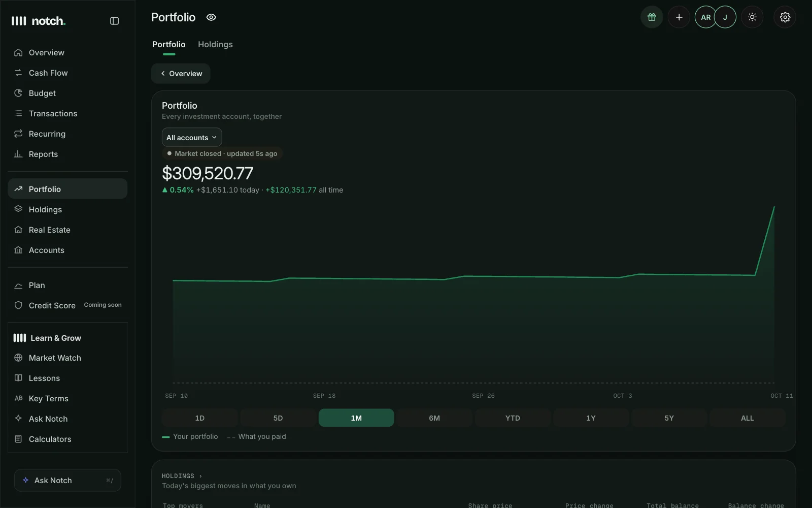
Task: Open Cash Flow arrows icon
Action: 18,73
